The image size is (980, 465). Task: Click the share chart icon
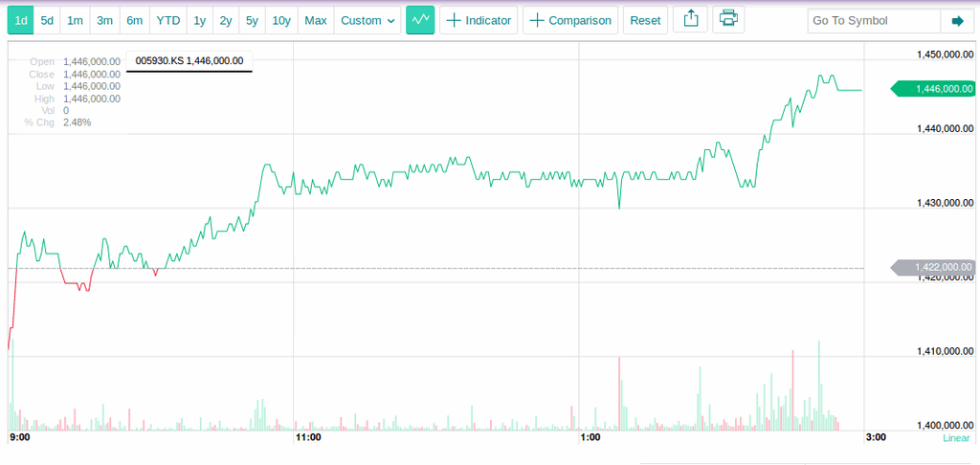(690, 20)
